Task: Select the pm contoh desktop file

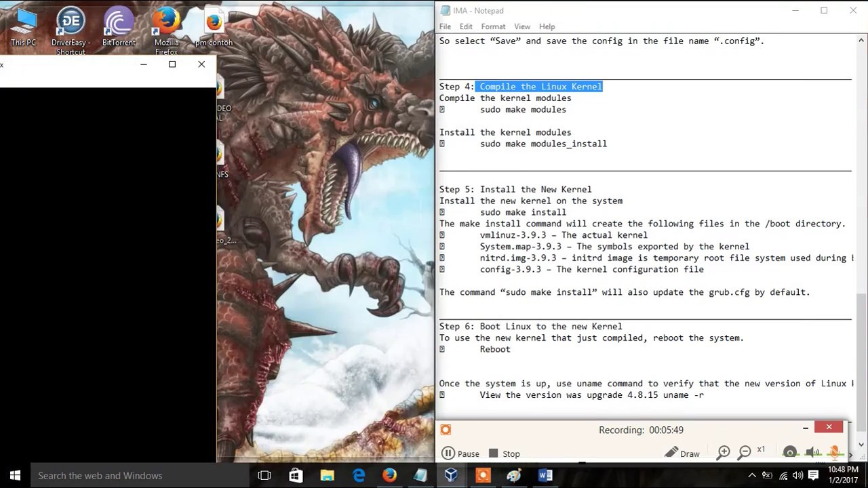Action: click(214, 28)
